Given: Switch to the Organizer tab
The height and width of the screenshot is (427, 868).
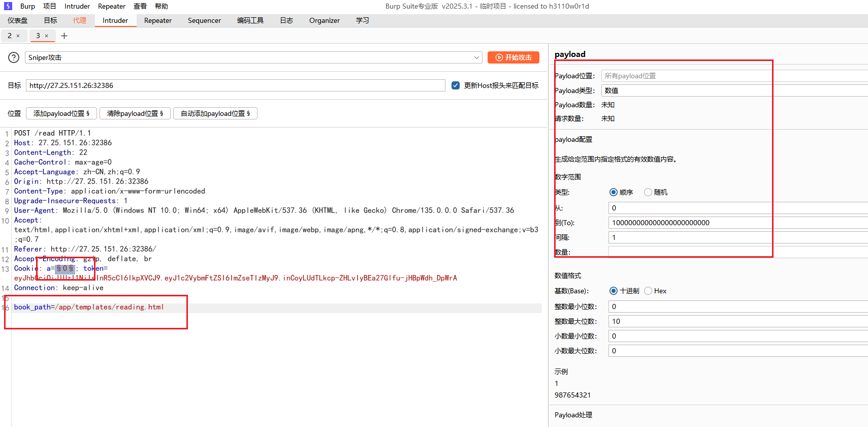Looking at the screenshot, I should pos(325,20).
